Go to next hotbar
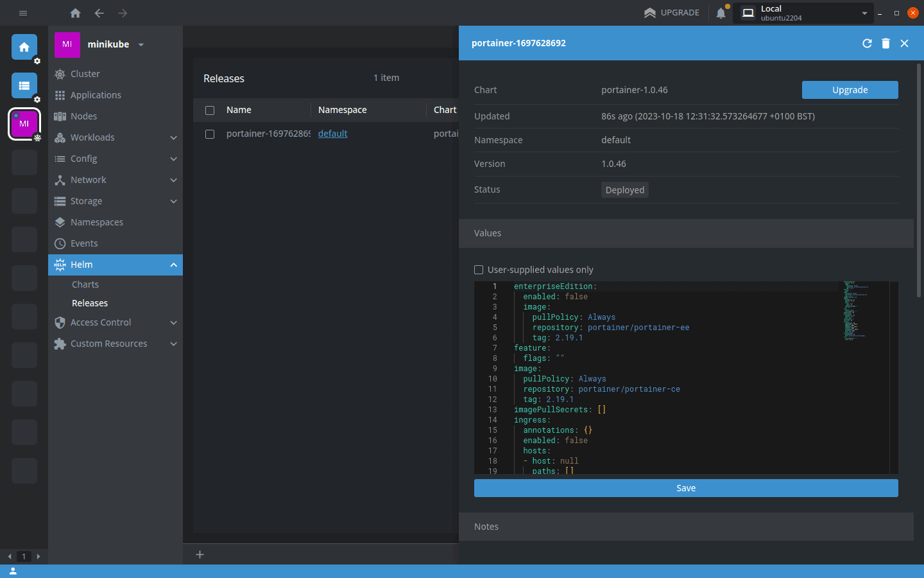The height and width of the screenshot is (578, 924). (x=38, y=556)
